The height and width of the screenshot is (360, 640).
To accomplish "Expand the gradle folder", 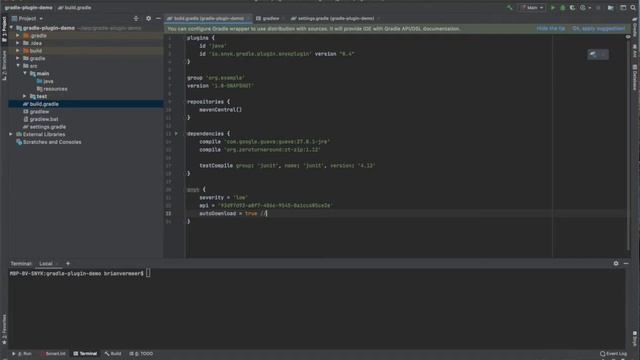I will pyautogui.click(x=18, y=58).
